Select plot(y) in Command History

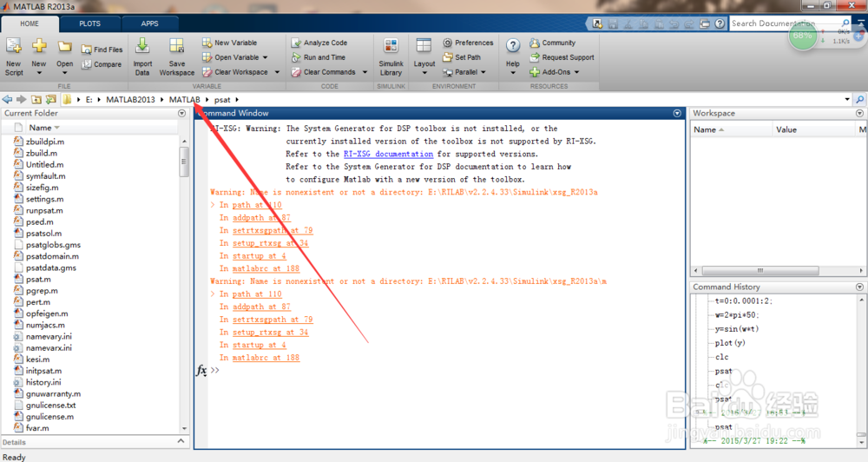click(x=730, y=343)
